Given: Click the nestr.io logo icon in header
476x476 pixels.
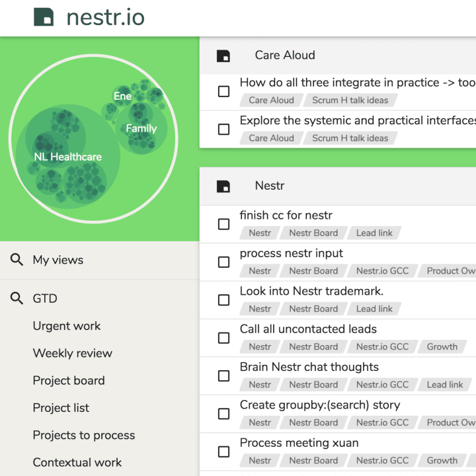Looking at the screenshot, I should [x=44, y=17].
